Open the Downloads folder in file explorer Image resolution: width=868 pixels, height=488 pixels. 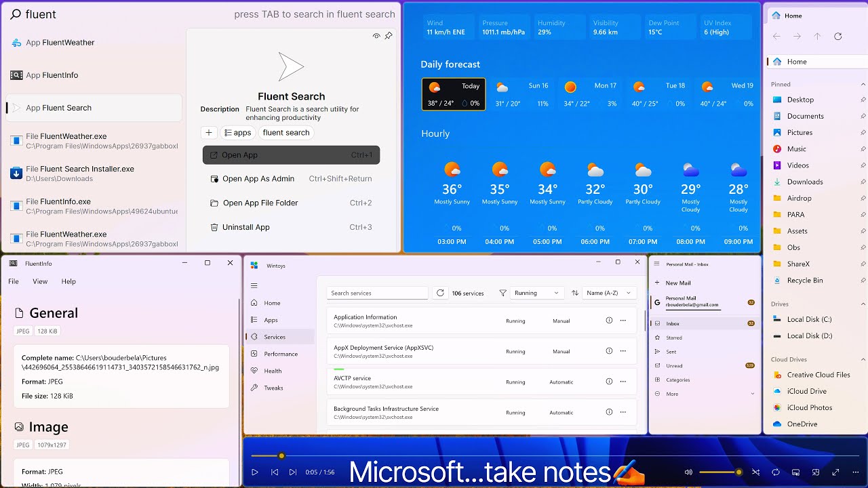click(817, 182)
